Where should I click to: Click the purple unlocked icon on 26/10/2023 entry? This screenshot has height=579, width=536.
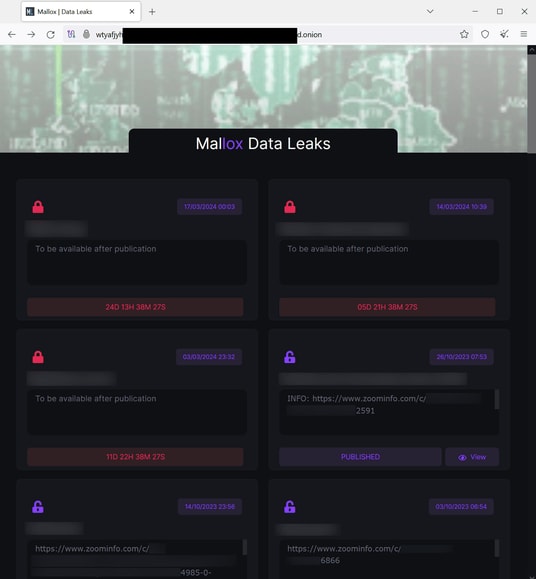(x=290, y=357)
